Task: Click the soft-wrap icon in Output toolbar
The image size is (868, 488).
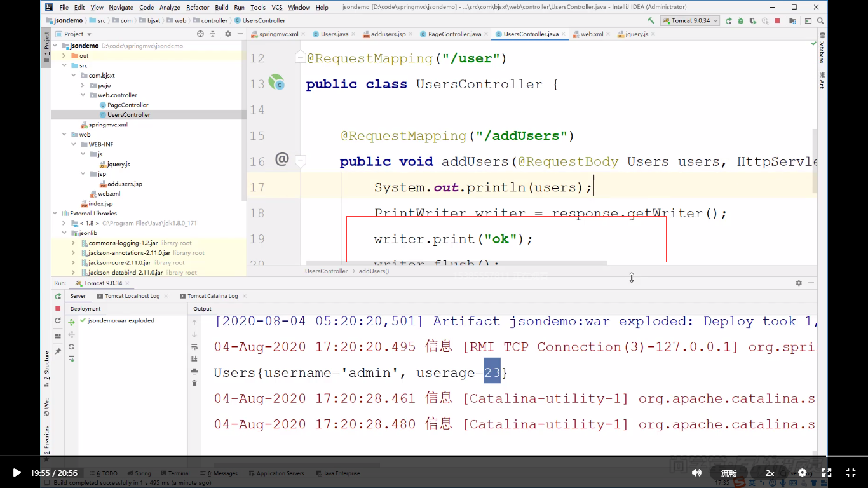Action: [194, 347]
